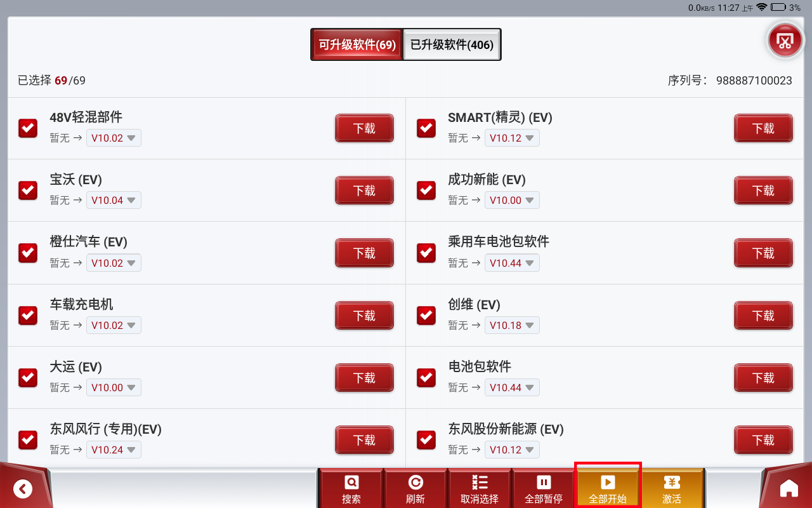Screen dimensions: 812x508
Task: Tap the 东风股份新能源 (EV) list entry name
Action: [506, 429]
